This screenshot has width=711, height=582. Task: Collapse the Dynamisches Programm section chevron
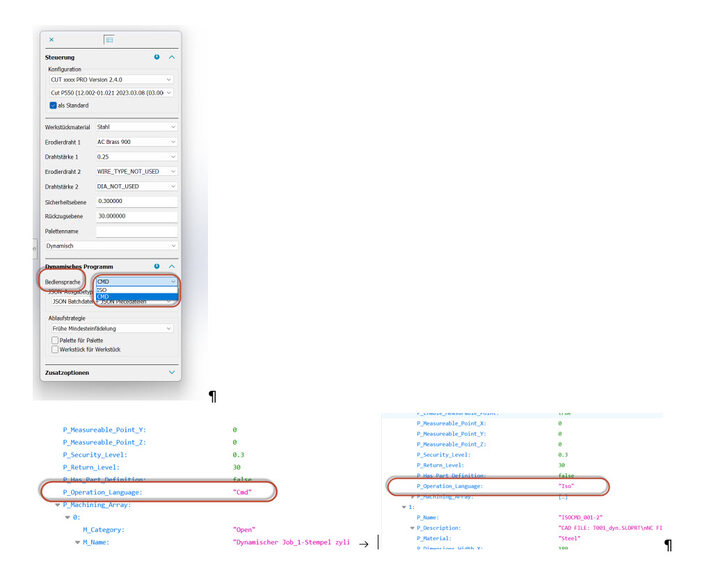click(x=171, y=267)
